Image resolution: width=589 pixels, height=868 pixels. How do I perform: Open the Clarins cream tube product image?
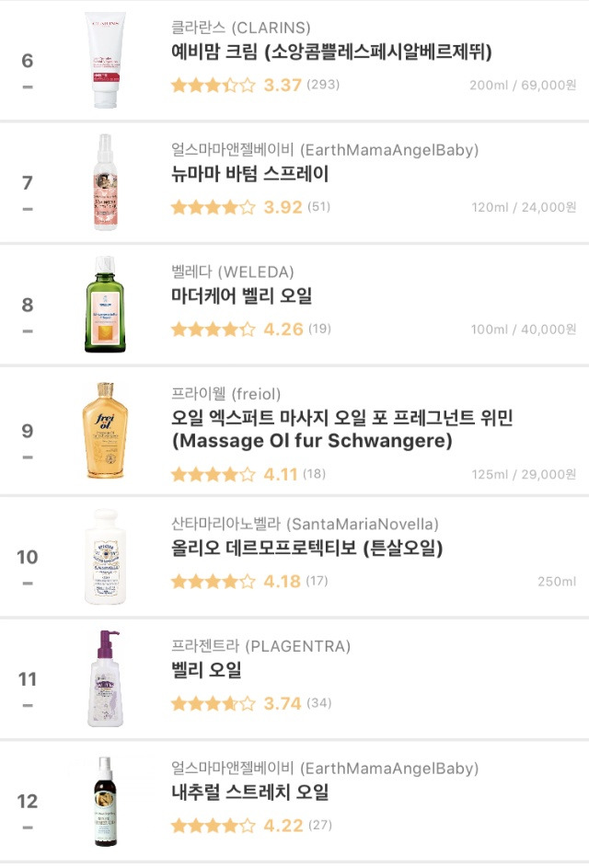(x=105, y=61)
